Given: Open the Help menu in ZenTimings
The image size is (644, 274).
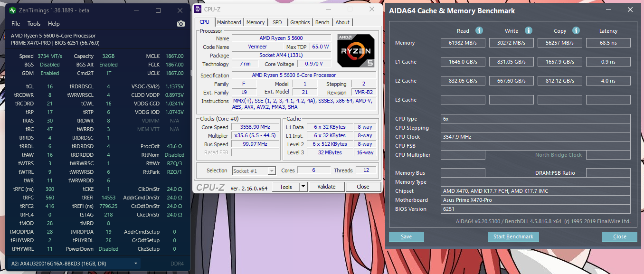Looking at the screenshot, I should coord(54,24).
